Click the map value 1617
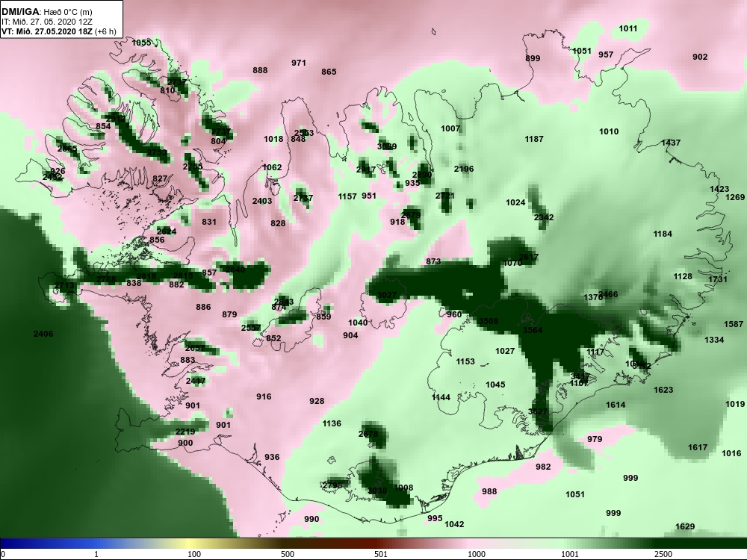 [698, 447]
